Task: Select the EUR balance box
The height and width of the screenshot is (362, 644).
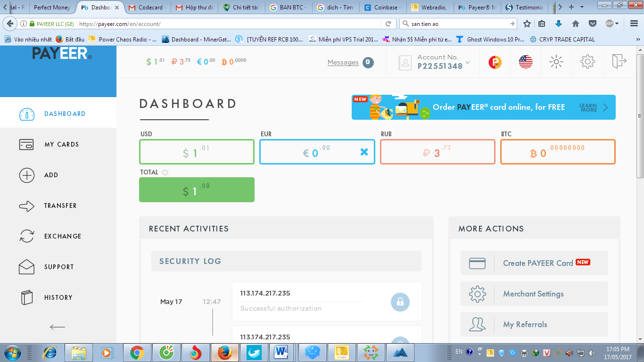Action: click(x=317, y=152)
